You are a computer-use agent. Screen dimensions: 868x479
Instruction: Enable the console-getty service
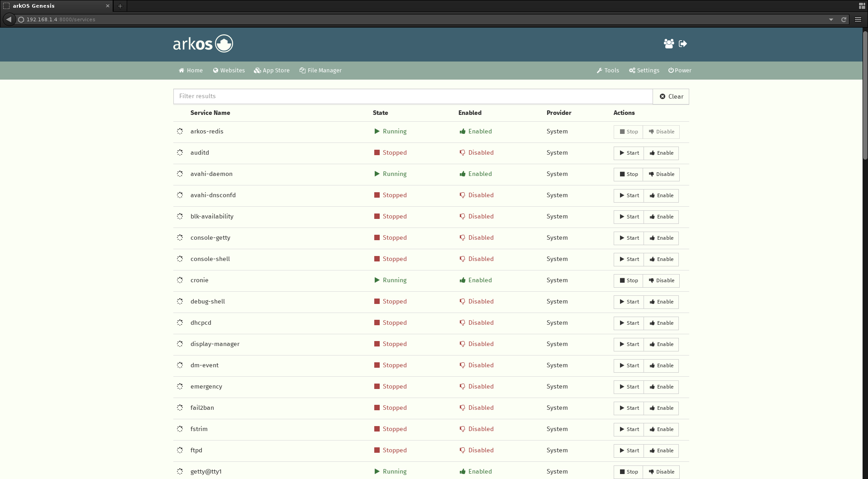pos(661,238)
